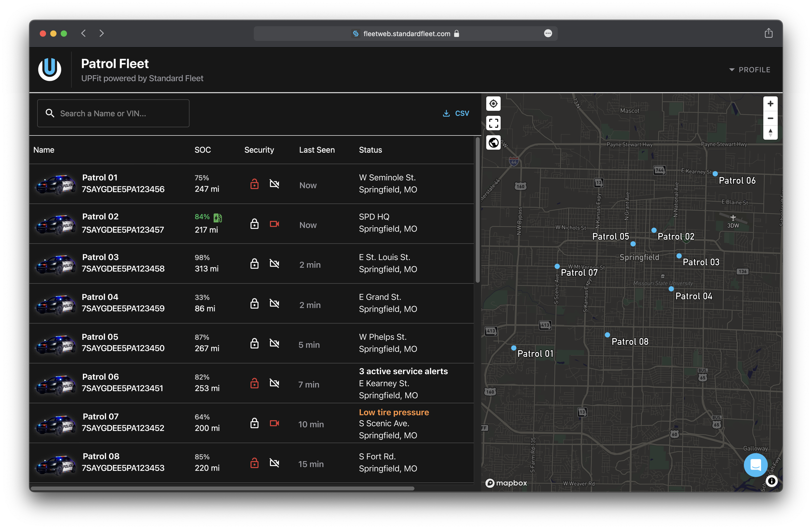Click the Search a Name or VIN field
This screenshot has height=529, width=812.
point(113,113)
